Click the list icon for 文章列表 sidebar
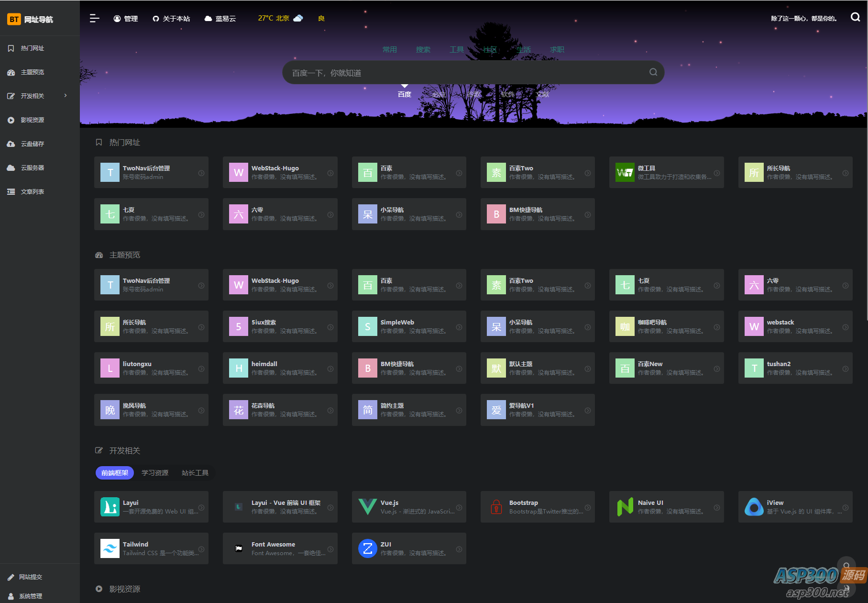Screen dimensions: 868x603 (x=11, y=192)
